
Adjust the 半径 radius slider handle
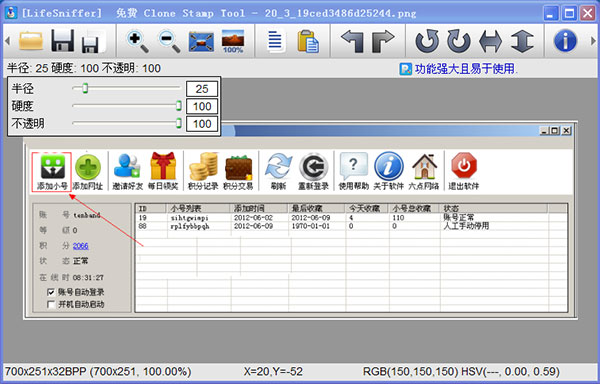click(85, 88)
